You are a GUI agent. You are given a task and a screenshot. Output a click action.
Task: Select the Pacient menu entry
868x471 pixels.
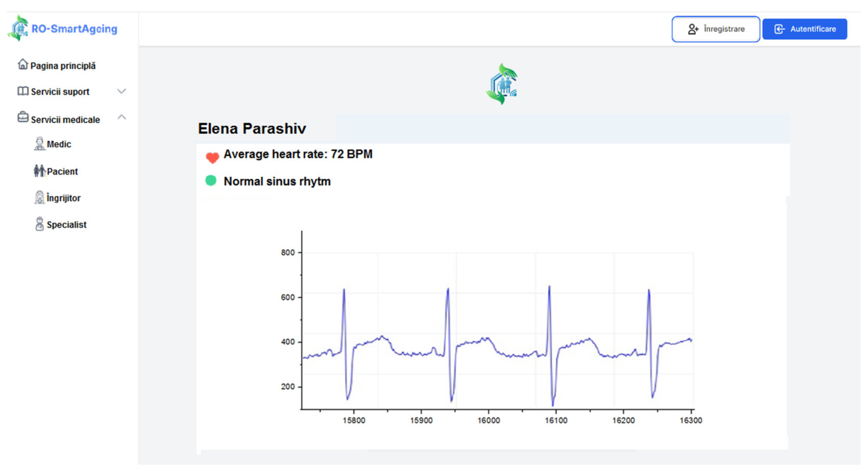[x=62, y=171]
